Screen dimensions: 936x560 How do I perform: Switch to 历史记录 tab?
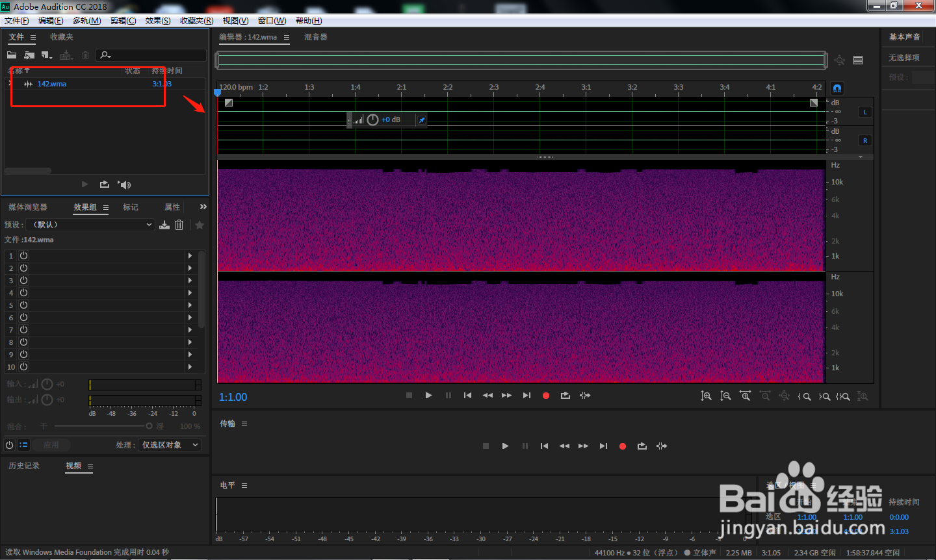click(x=24, y=466)
